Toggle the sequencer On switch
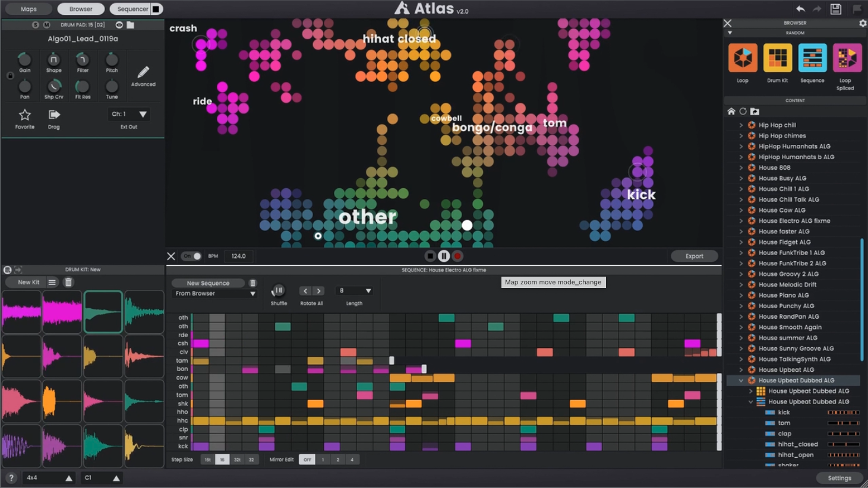Screen dimensions: 868x488 pyautogui.click(x=192, y=256)
